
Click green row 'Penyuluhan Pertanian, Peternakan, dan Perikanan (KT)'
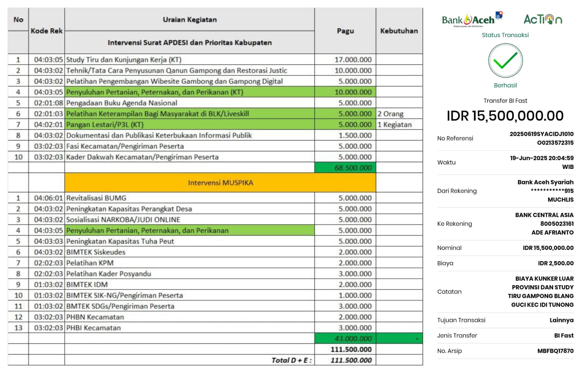coord(189,92)
